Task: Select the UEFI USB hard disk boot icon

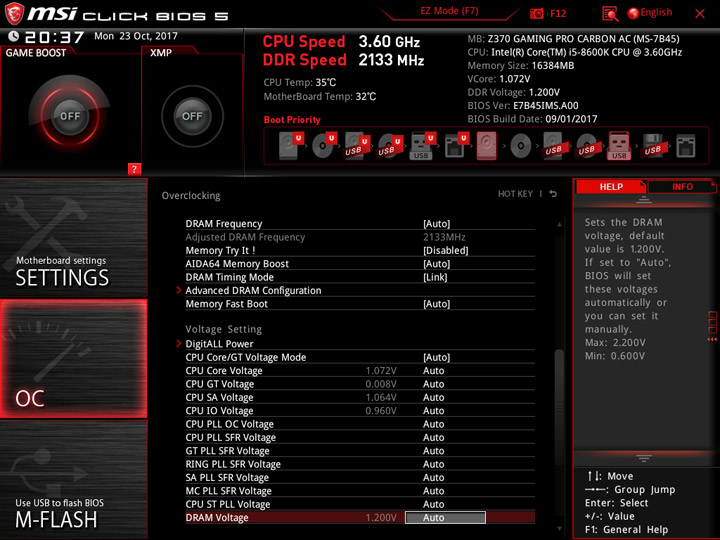Action: pos(357,146)
